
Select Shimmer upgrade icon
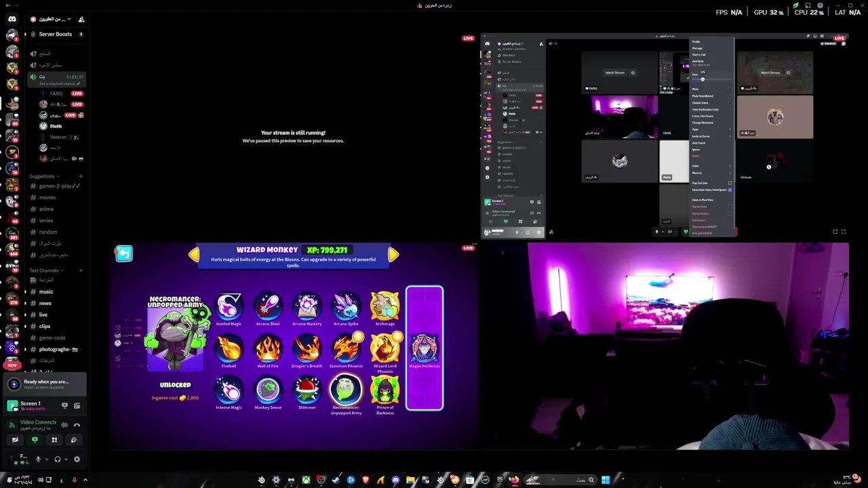pos(307,390)
